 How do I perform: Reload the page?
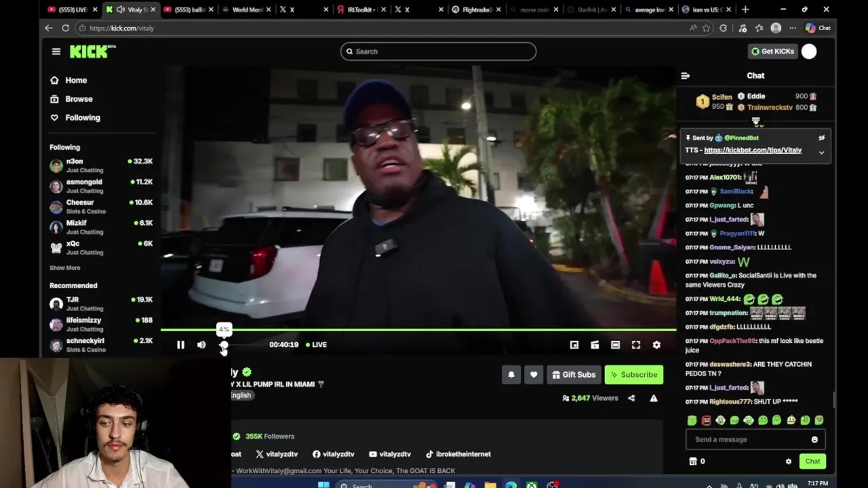click(66, 28)
